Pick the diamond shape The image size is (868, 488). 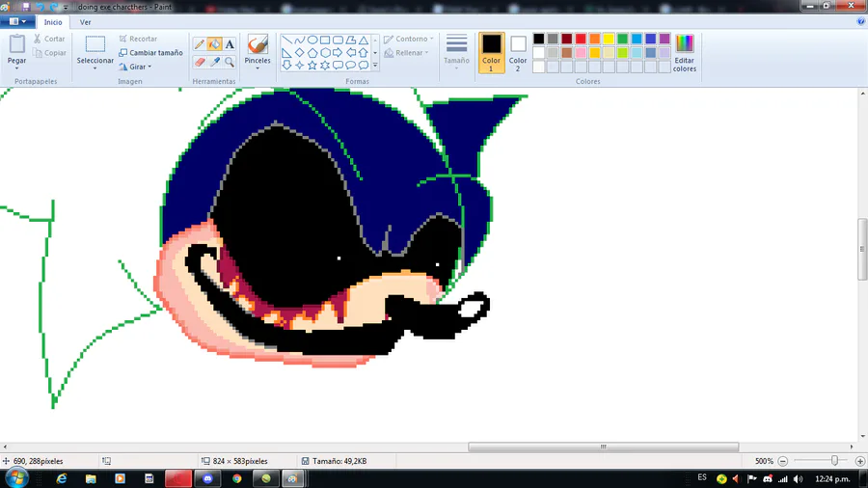(x=300, y=53)
